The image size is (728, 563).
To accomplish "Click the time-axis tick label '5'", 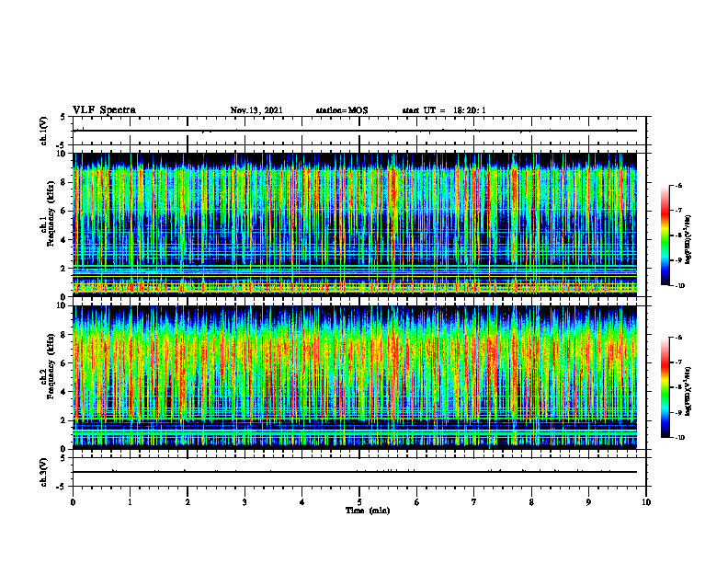I will click(359, 502).
